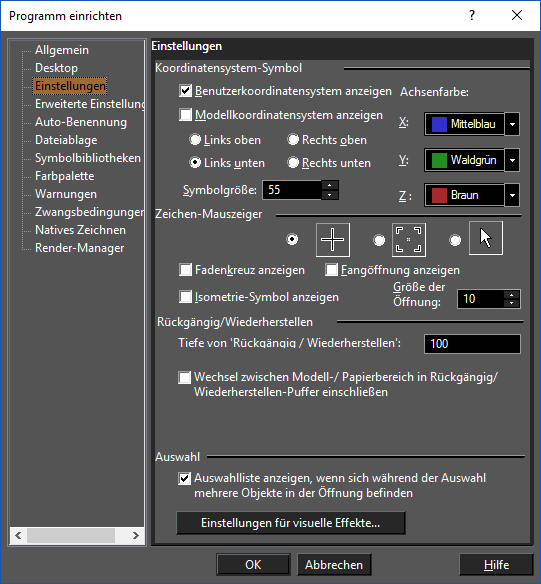This screenshot has height=584, width=541.
Task: Select the crosshair plus cursor icon
Action: click(332, 240)
